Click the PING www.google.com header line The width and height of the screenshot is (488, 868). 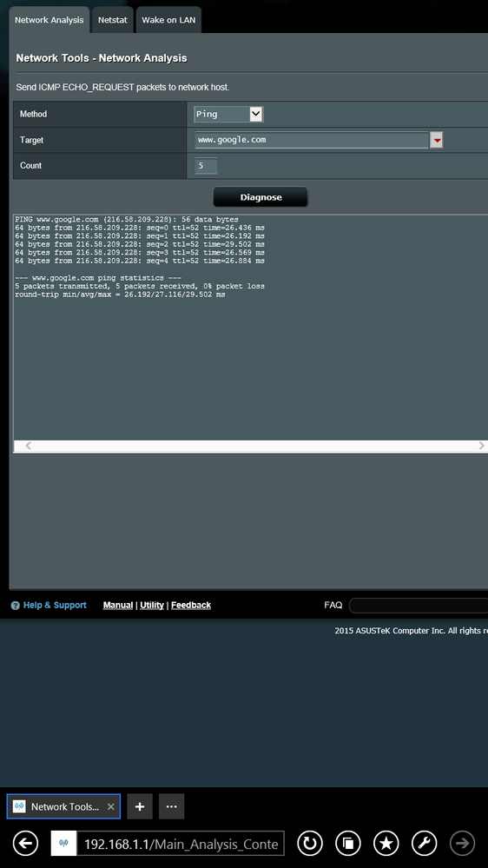[x=127, y=219]
